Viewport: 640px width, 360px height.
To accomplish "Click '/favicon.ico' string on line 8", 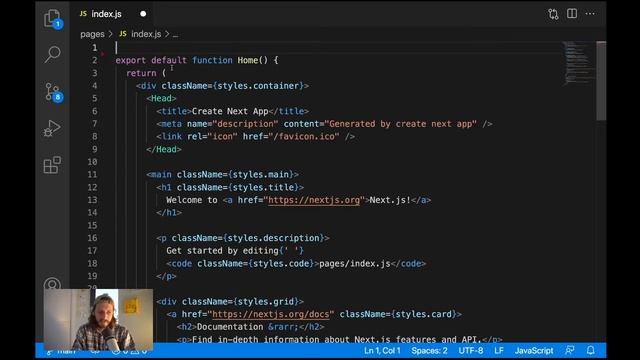I will point(304,136).
